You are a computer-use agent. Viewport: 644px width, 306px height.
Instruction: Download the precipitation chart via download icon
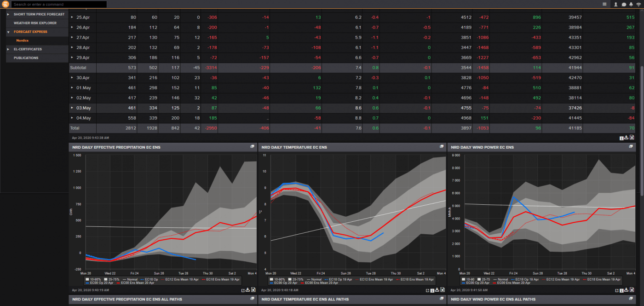tap(247, 290)
